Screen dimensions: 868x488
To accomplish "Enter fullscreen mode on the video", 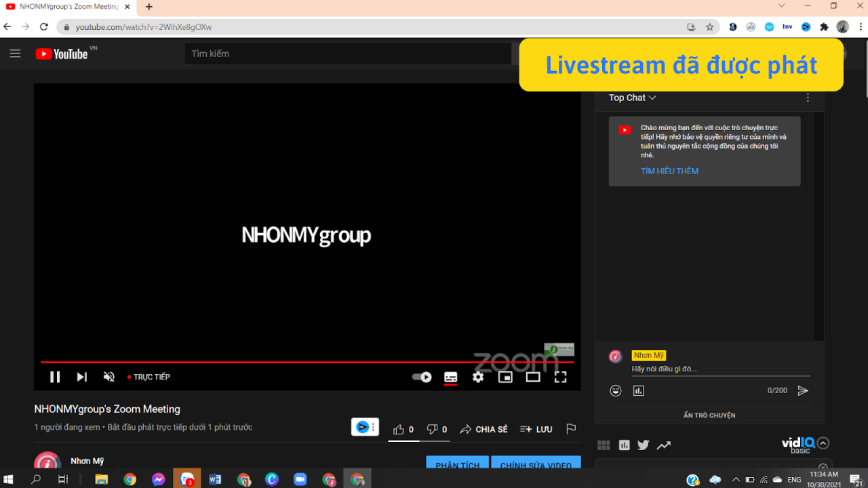I will click(x=559, y=377).
